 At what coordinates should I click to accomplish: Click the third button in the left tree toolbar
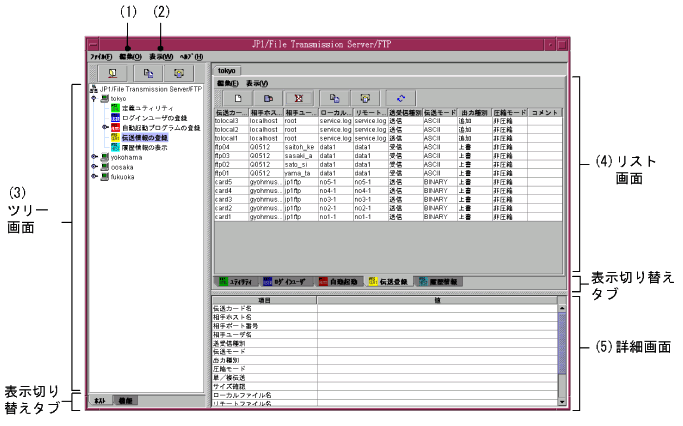(x=179, y=74)
